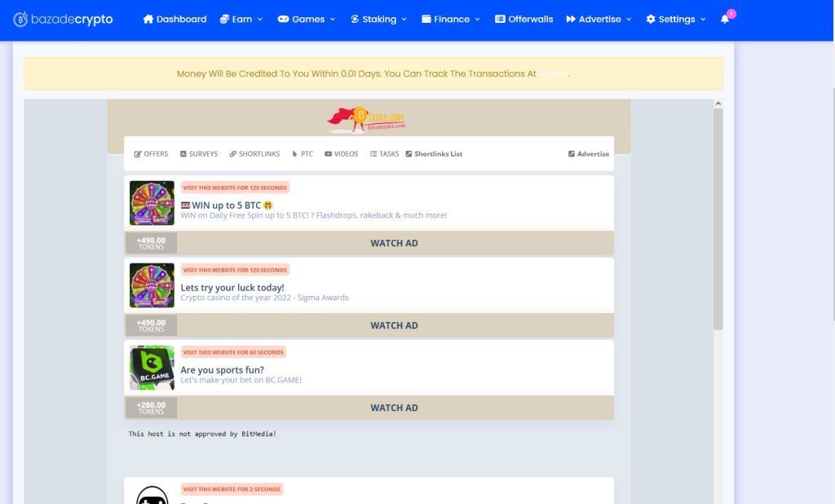
Task: Expand the top Advertise dropdown arrow
Action: click(629, 20)
